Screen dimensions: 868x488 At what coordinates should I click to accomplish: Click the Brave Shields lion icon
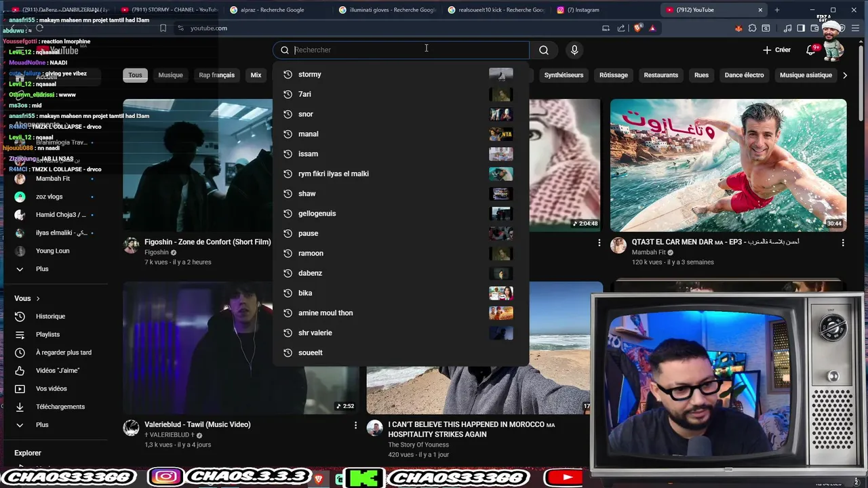[637, 28]
